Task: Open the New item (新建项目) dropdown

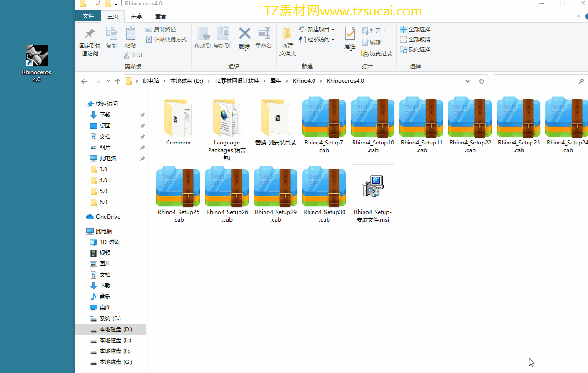Action: pos(317,29)
